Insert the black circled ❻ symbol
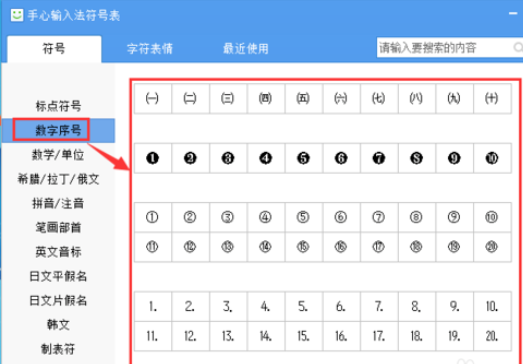 341,158
